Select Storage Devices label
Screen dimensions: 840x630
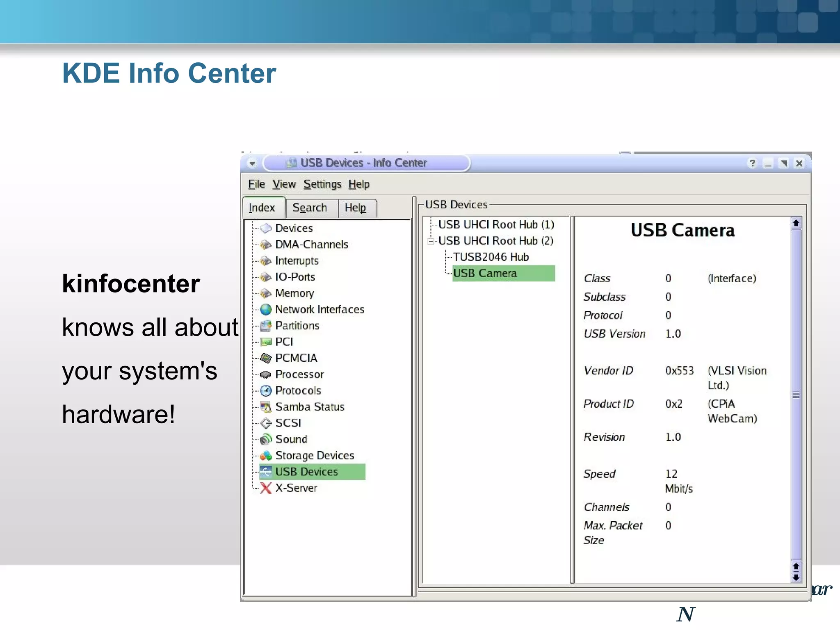(315, 455)
